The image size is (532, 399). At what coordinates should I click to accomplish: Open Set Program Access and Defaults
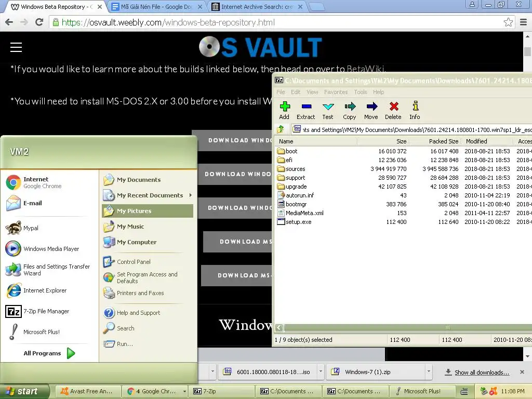pyautogui.click(x=147, y=277)
